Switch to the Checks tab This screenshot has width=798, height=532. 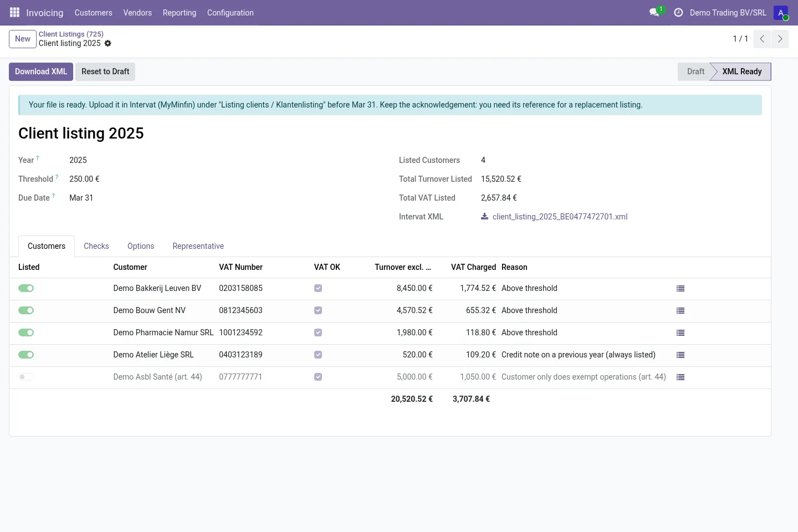(x=96, y=246)
